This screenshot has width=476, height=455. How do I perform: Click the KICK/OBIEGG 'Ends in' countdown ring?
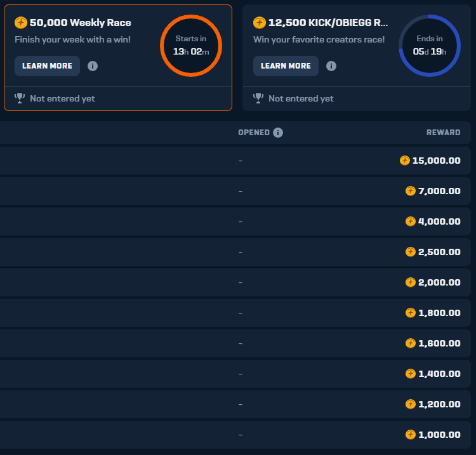coord(430,46)
